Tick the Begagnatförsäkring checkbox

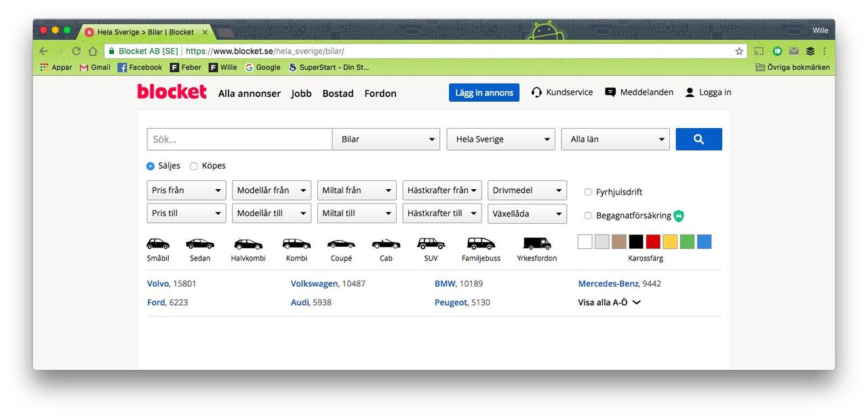(x=588, y=216)
